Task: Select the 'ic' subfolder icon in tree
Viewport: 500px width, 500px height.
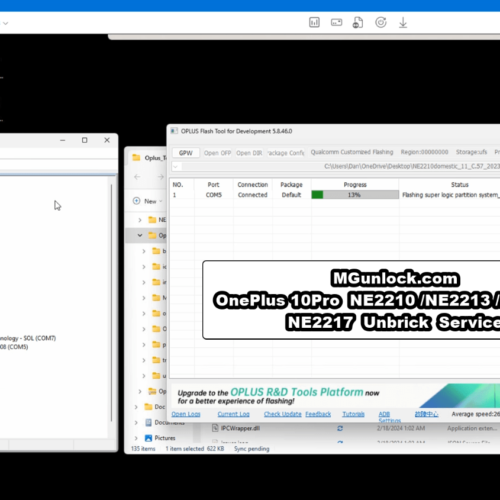Action: point(156,266)
